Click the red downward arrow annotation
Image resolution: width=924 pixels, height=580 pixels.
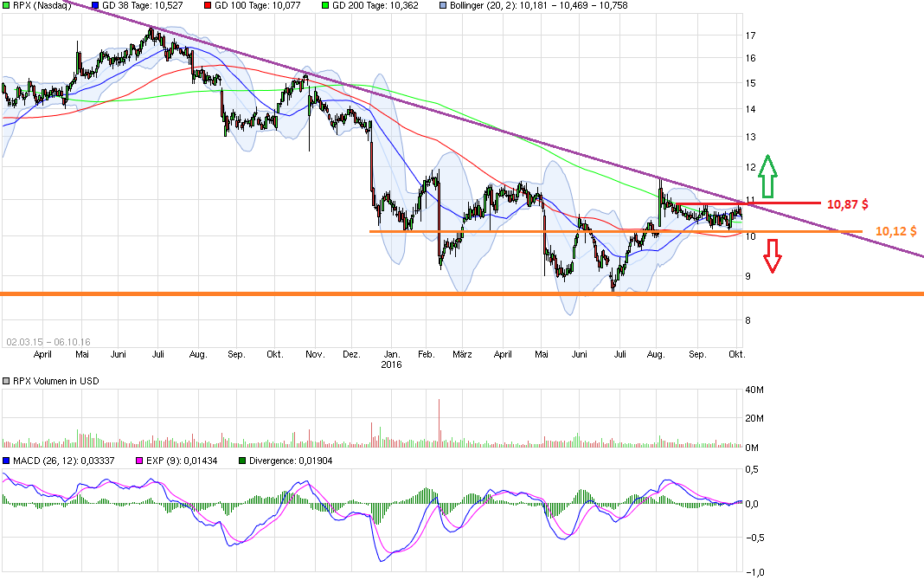pyautogui.click(x=772, y=255)
